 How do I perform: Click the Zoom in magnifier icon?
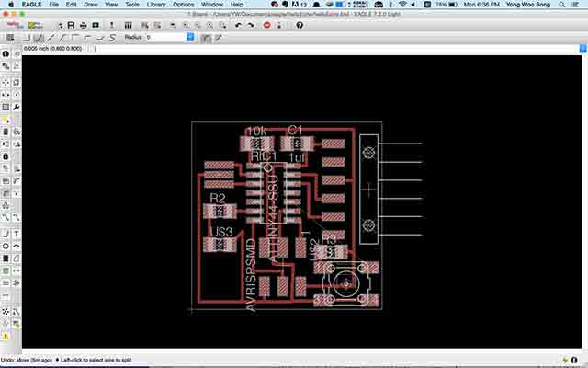(186, 25)
